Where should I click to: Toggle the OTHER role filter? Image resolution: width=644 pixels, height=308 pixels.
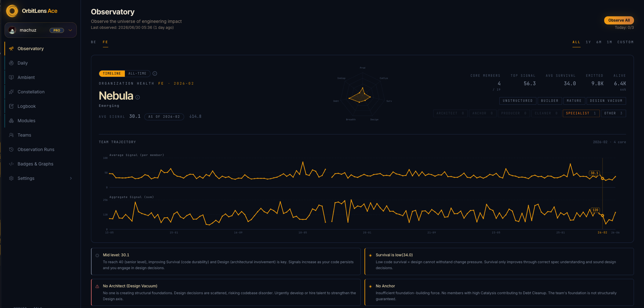click(x=613, y=113)
